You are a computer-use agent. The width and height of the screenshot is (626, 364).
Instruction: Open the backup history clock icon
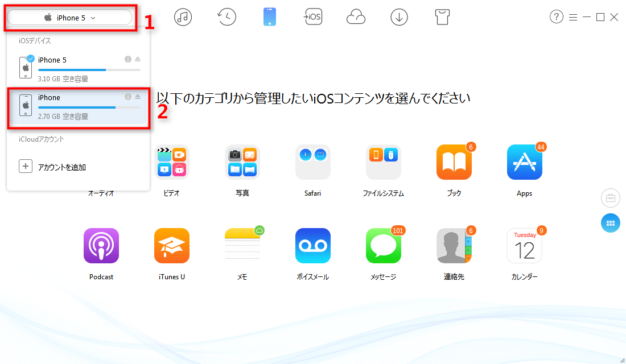coord(226,17)
